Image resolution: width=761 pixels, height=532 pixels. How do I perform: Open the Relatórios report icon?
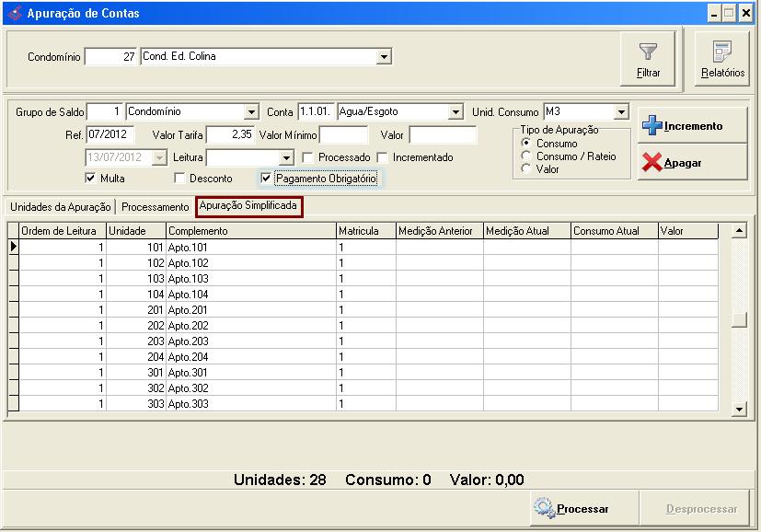pos(722,52)
